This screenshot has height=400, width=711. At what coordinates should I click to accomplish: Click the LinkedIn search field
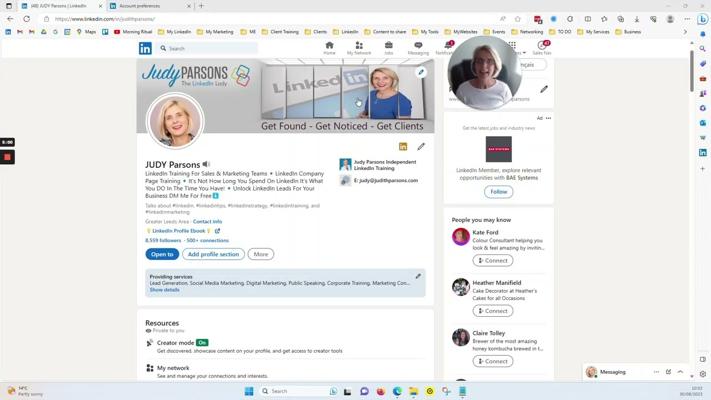point(207,49)
